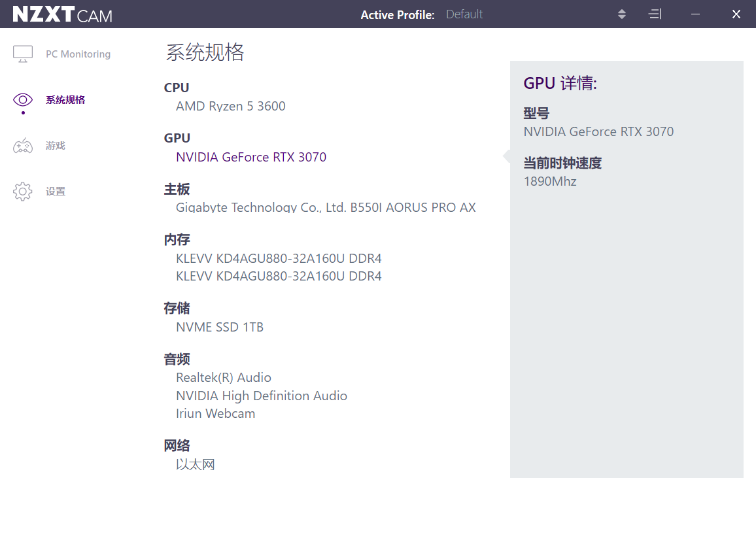Click the 网络 heading
Image resolution: width=756 pixels, height=546 pixels.
(177, 446)
